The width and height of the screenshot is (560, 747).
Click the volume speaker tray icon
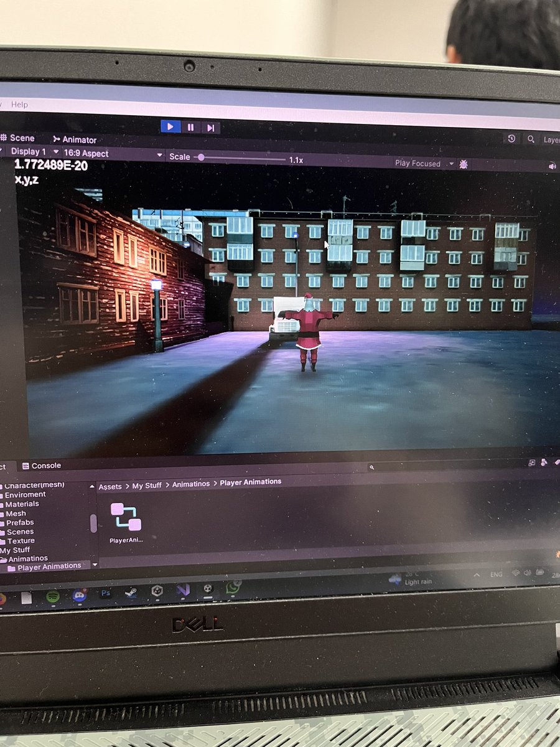(x=527, y=573)
